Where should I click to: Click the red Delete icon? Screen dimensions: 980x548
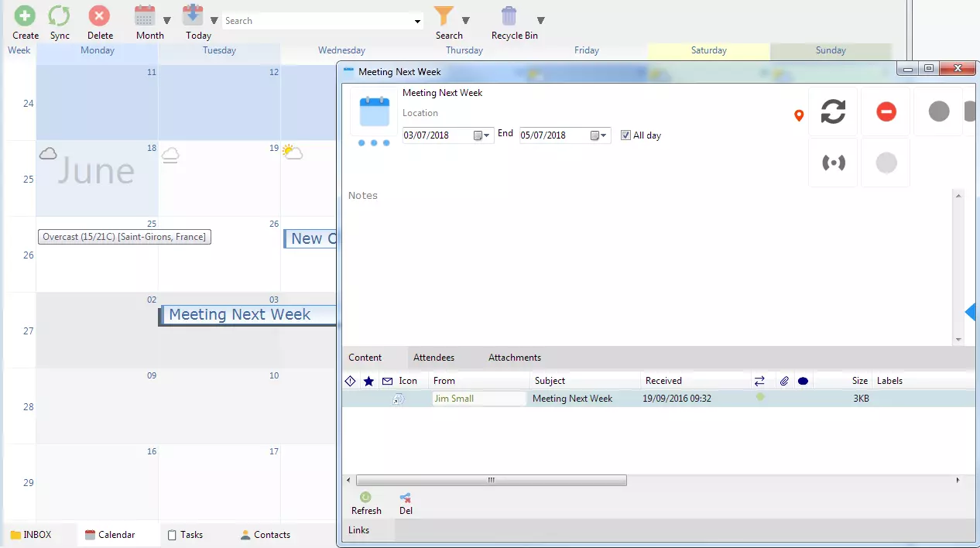tap(99, 16)
